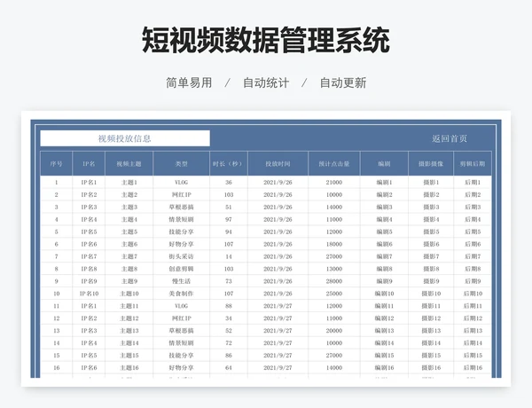
Task: Click the 短视频数据管理系统 heading
Action: tap(266, 40)
